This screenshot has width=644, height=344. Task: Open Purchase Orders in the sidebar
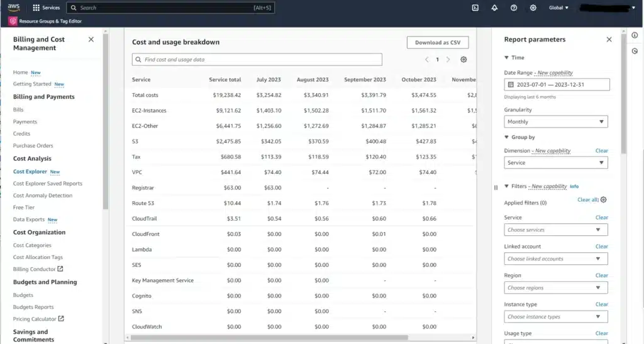[33, 145]
